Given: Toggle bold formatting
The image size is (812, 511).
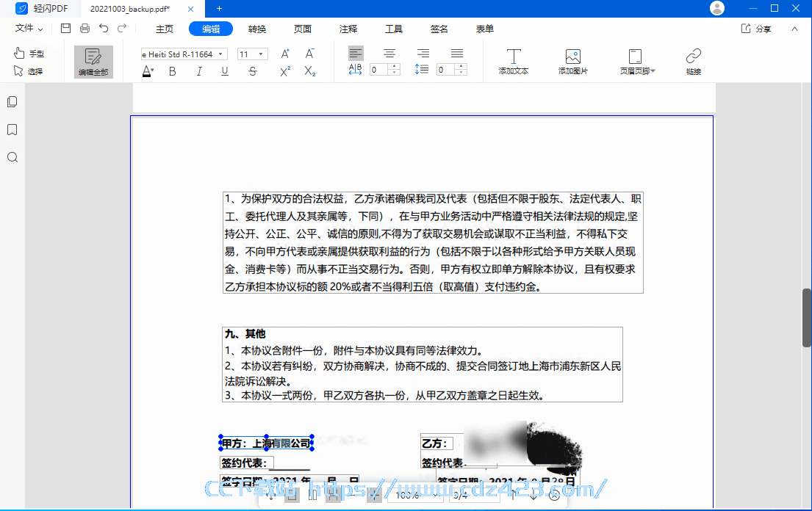Looking at the screenshot, I should pyautogui.click(x=173, y=71).
